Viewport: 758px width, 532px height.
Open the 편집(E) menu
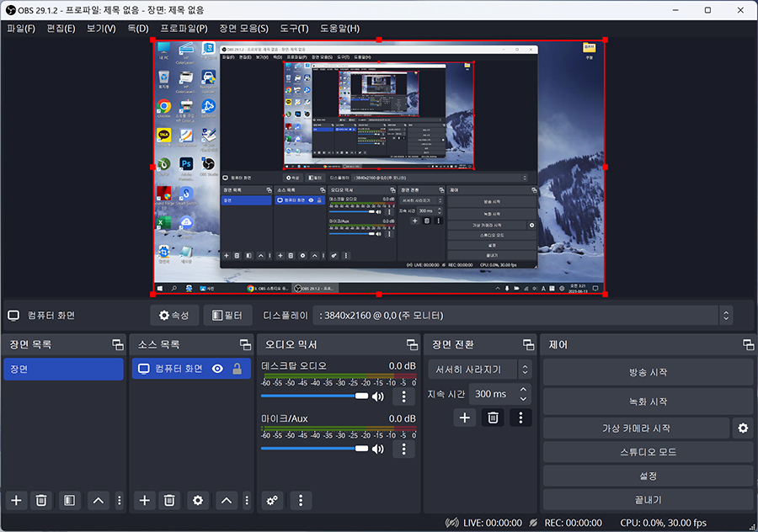click(61, 29)
